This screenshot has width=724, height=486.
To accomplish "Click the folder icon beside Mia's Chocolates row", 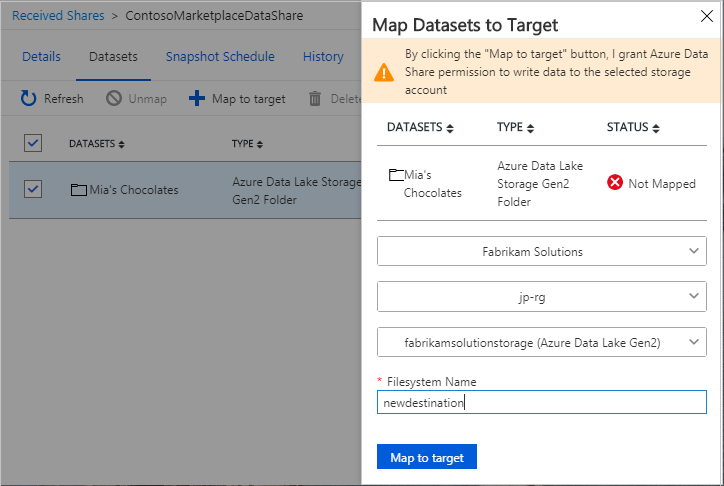I will (x=79, y=189).
